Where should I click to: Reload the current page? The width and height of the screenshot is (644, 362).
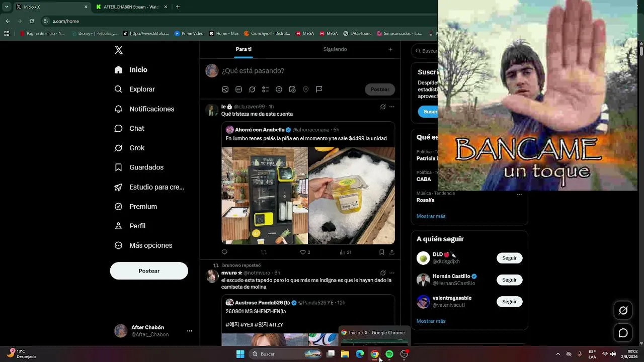tap(32, 21)
